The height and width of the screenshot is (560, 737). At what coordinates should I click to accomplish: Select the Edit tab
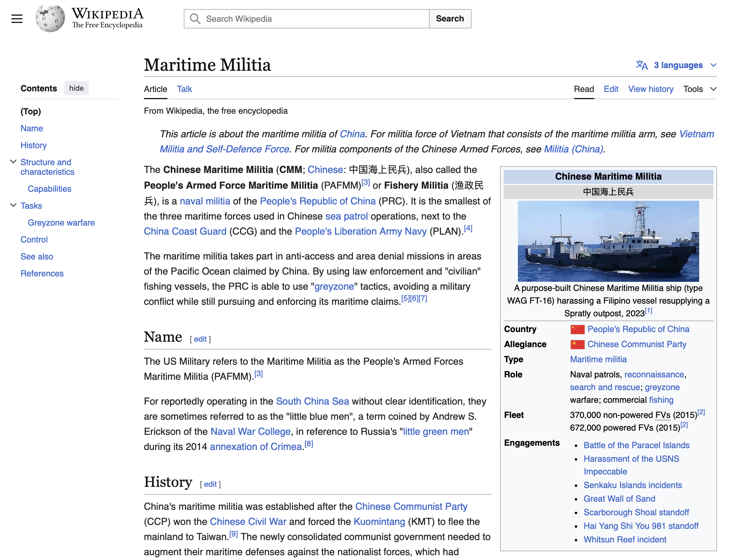point(611,89)
